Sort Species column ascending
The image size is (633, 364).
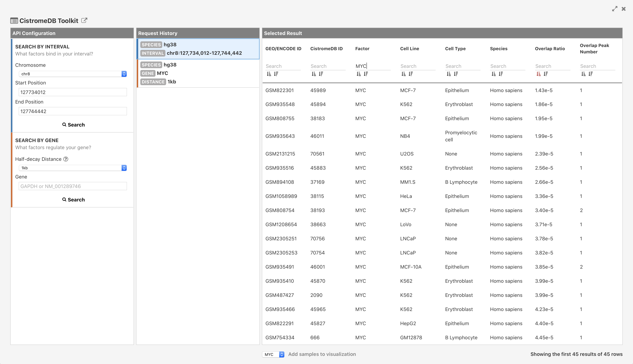coord(494,74)
